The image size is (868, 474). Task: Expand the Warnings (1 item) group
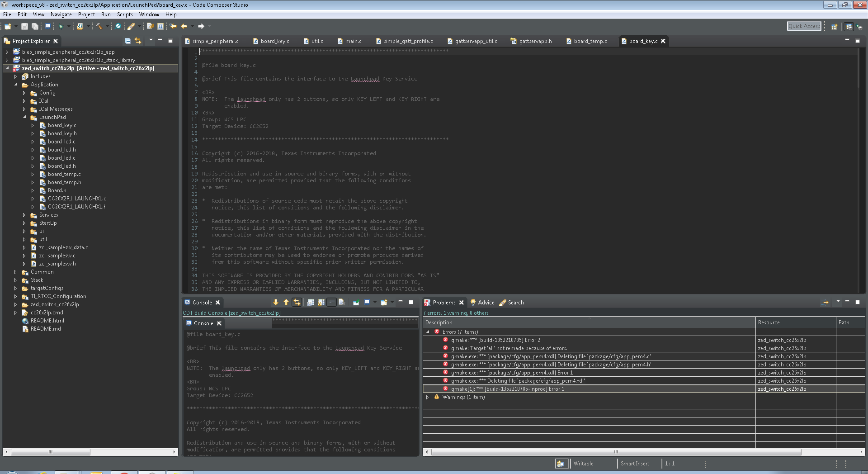(x=428, y=397)
